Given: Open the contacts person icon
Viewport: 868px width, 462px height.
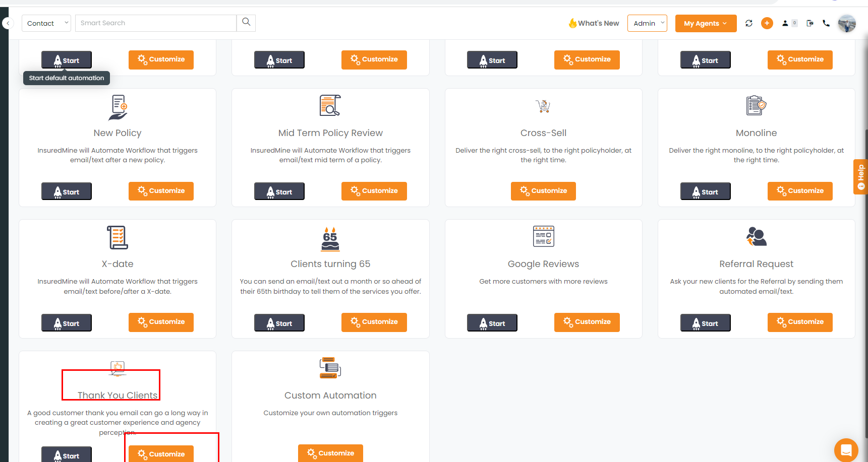Looking at the screenshot, I should pos(785,23).
